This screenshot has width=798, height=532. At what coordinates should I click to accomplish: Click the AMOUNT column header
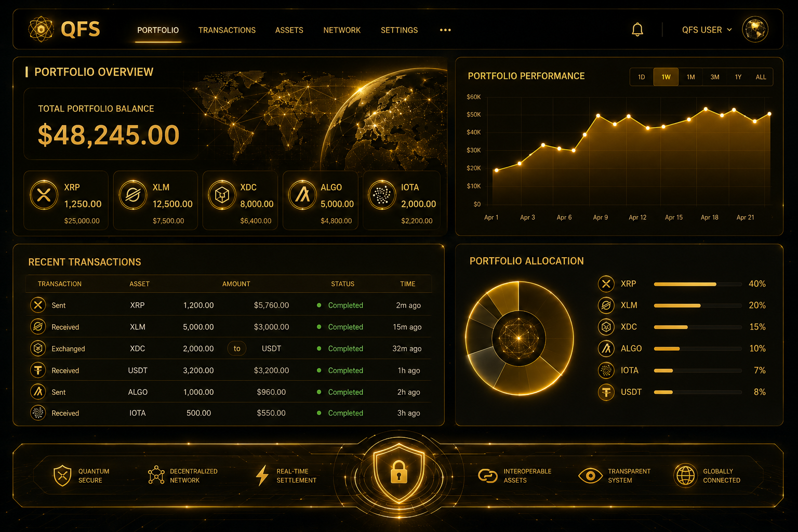point(236,284)
